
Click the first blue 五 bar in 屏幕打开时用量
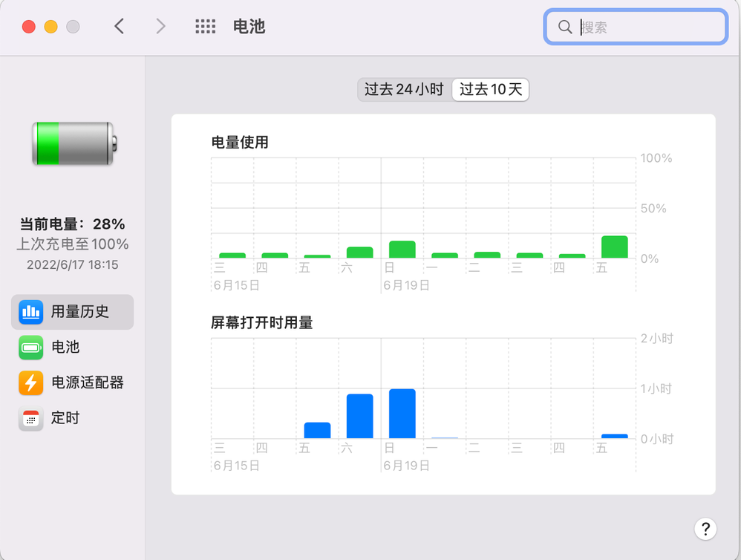pos(317,431)
